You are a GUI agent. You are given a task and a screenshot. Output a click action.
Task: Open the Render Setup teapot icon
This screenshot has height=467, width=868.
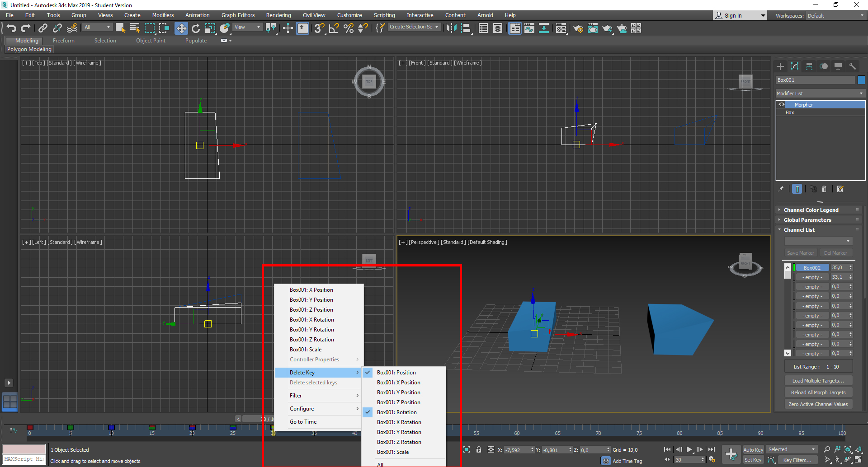point(578,28)
